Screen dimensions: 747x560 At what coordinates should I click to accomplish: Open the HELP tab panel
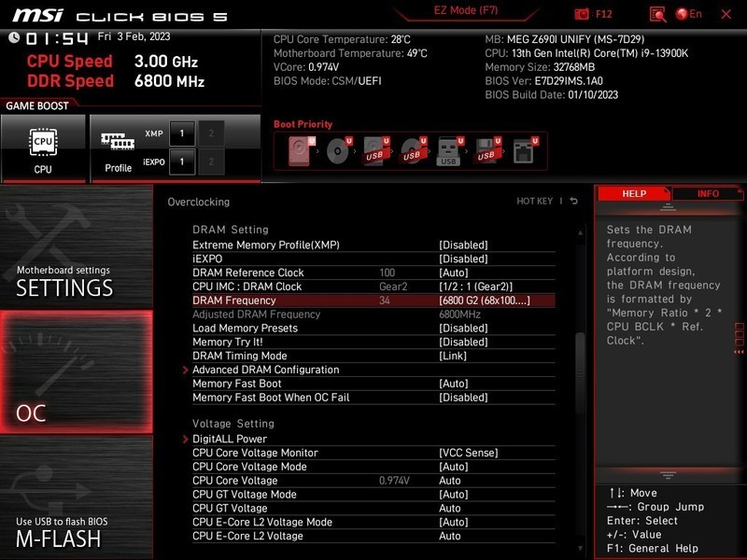tap(634, 193)
